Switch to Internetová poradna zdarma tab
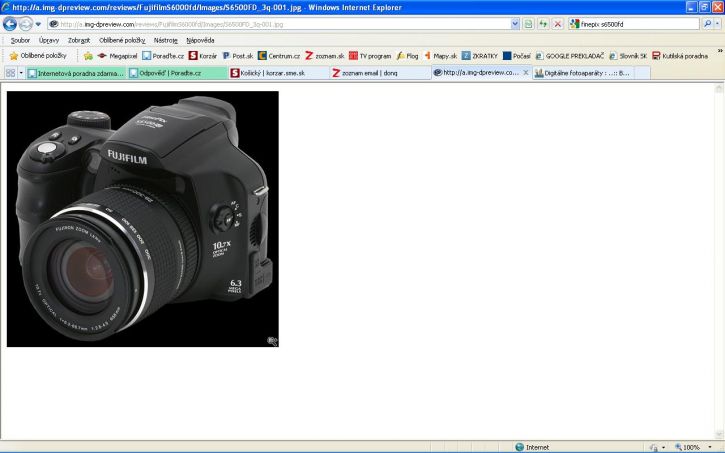 (76, 73)
